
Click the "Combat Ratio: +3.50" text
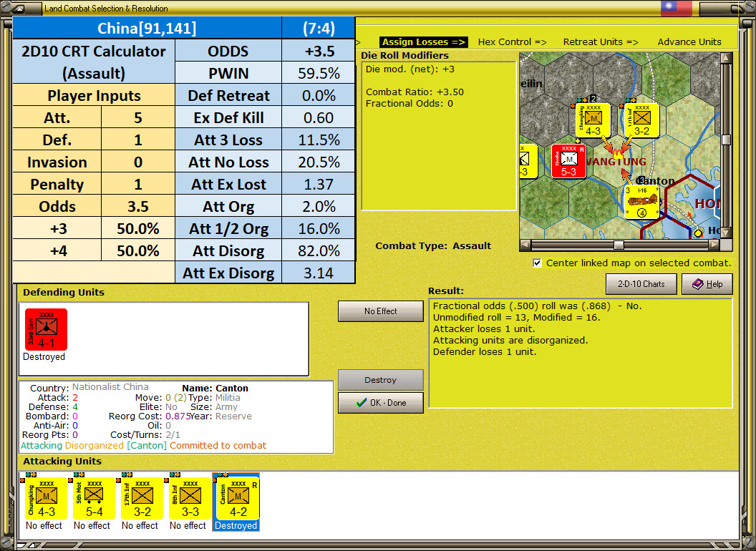[415, 92]
